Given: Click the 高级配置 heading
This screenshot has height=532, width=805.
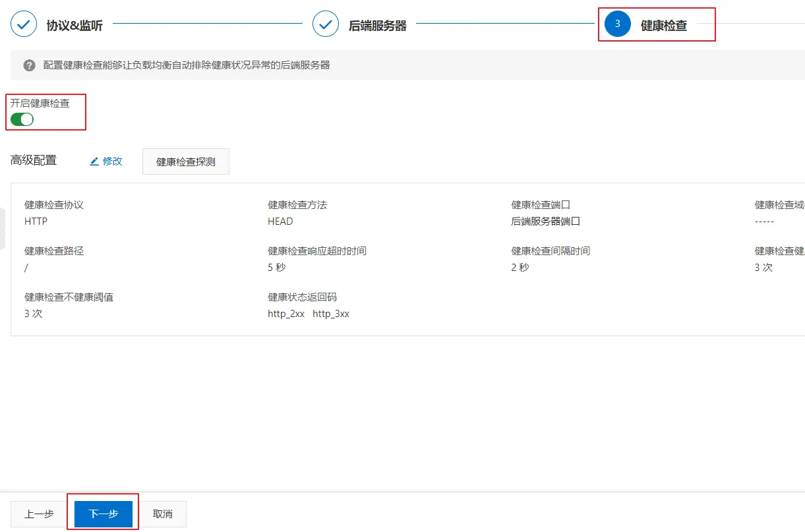Looking at the screenshot, I should 34,160.
